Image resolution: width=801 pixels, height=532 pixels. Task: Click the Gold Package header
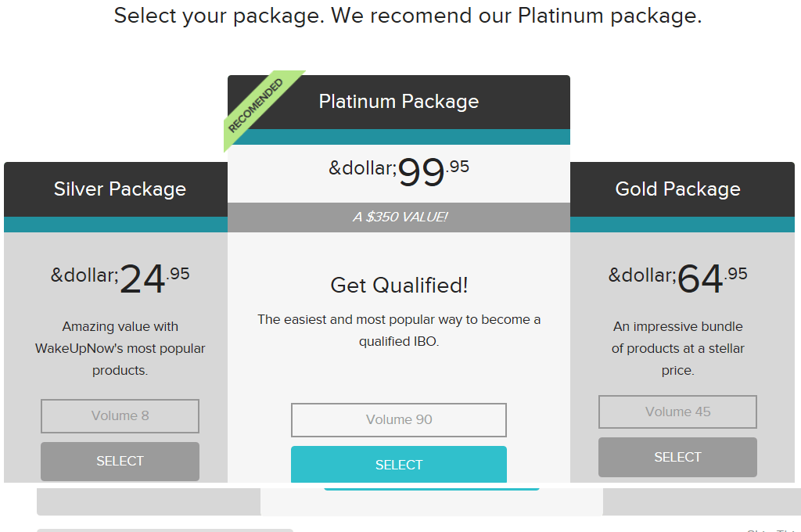677,189
